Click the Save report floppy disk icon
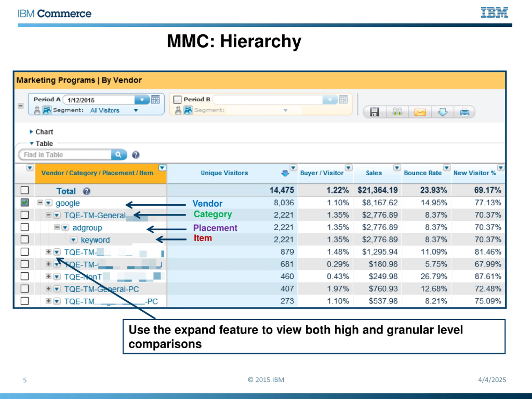This screenshot has height=399, width=532. click(374, 112)
